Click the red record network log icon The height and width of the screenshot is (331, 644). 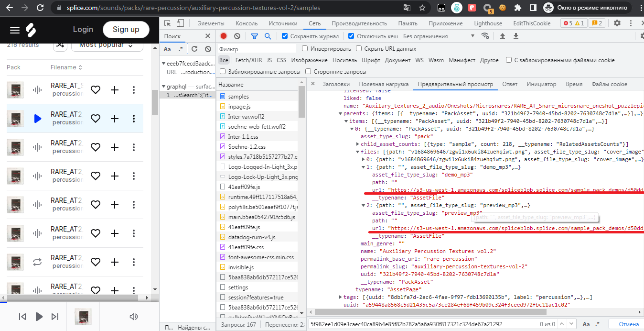pos(224,36)
